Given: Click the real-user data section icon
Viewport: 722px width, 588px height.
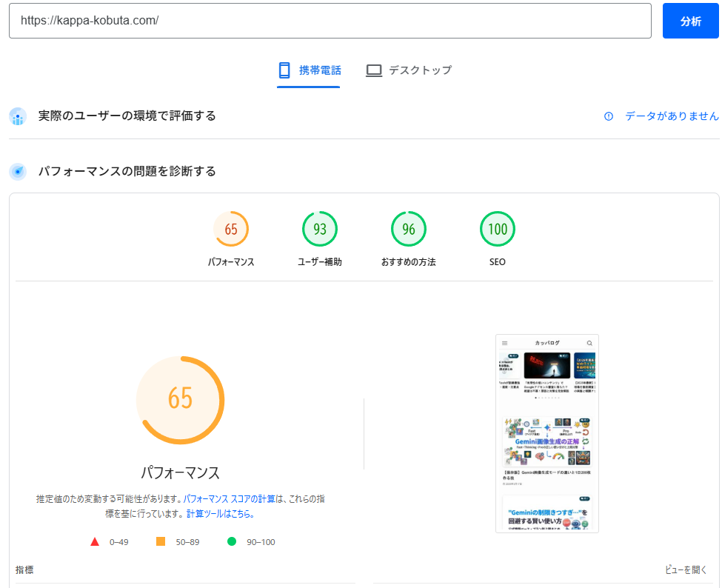Looking at the screenshot, I should click(18, 116).
